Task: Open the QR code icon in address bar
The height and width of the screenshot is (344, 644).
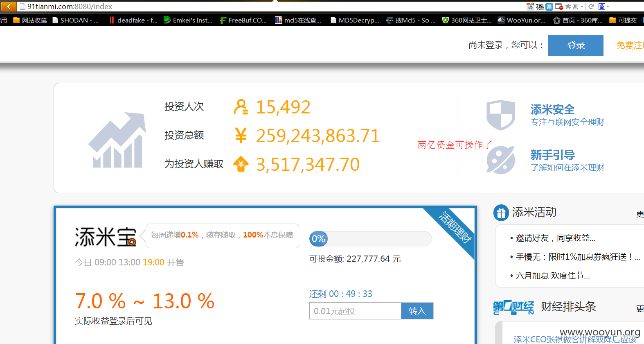Action: point(575,7)
